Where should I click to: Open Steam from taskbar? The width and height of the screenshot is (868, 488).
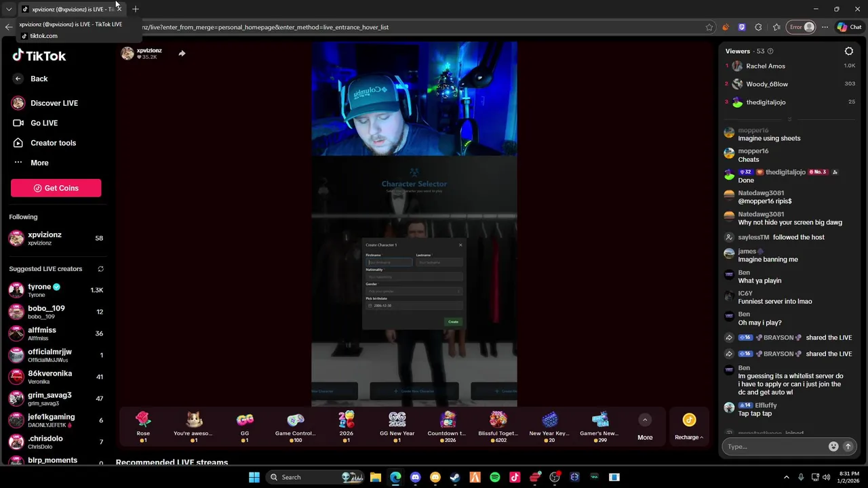[x=455, y=477]
